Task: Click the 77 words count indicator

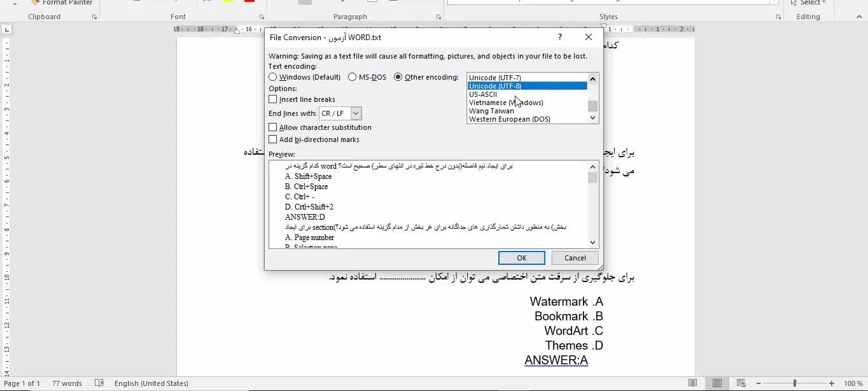Action: (x=67, y=383)
